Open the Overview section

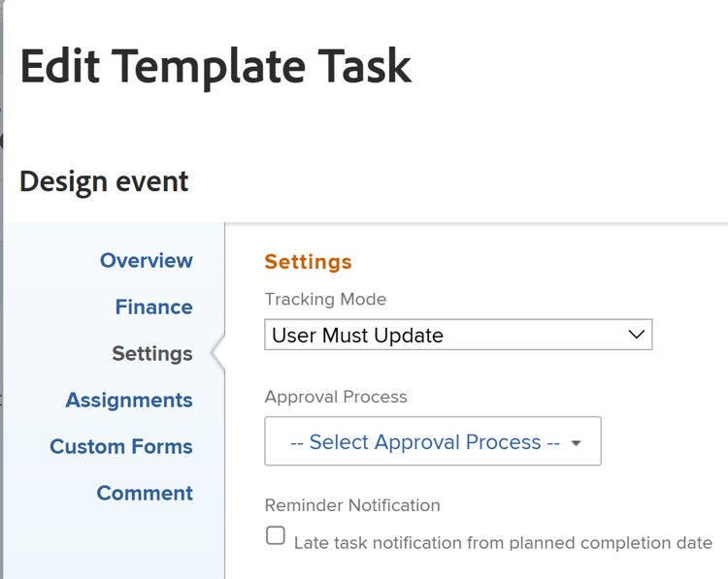pyautogui.click(x=146, y=260)
